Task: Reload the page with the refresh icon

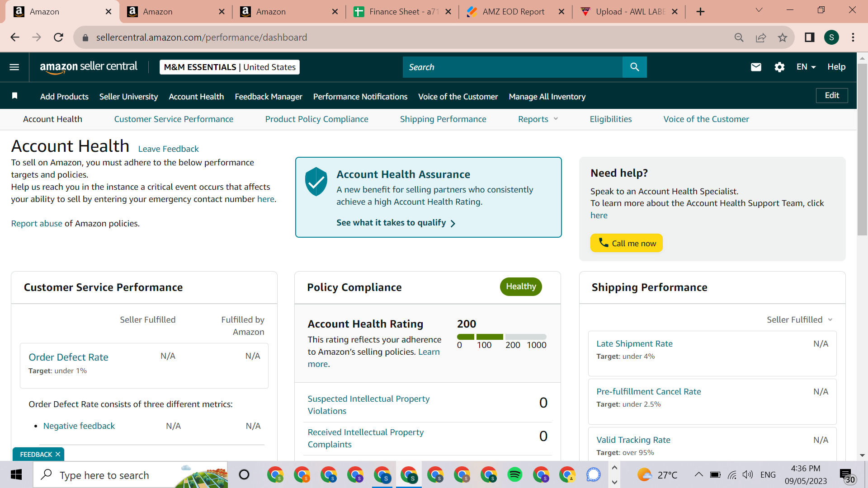Action: click(x=58, y=38)
